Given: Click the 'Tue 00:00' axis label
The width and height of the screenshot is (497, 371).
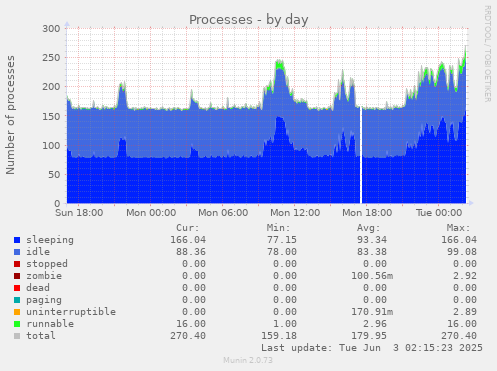Looking at the screenshot, I should pos(439,213).
